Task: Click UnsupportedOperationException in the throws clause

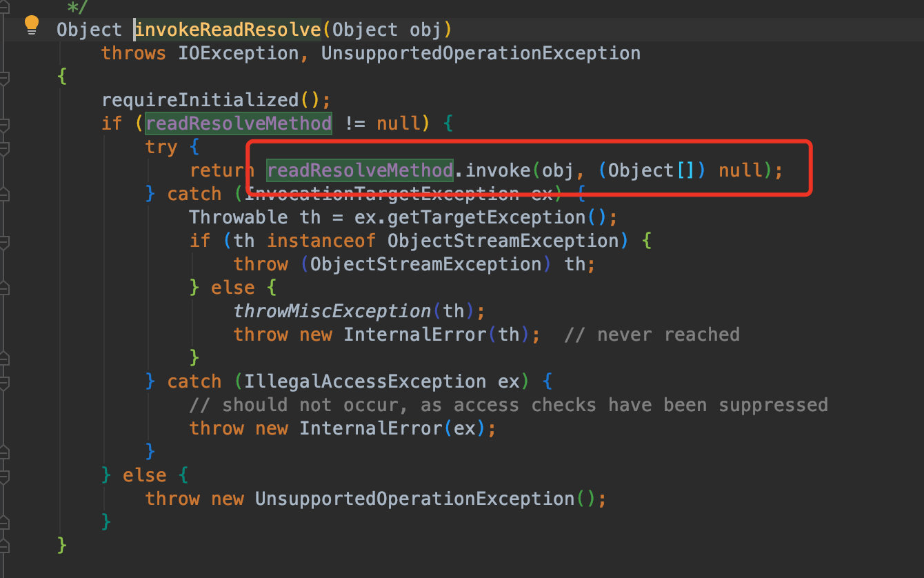Action: pyautogui.click(x=481, y=53)
